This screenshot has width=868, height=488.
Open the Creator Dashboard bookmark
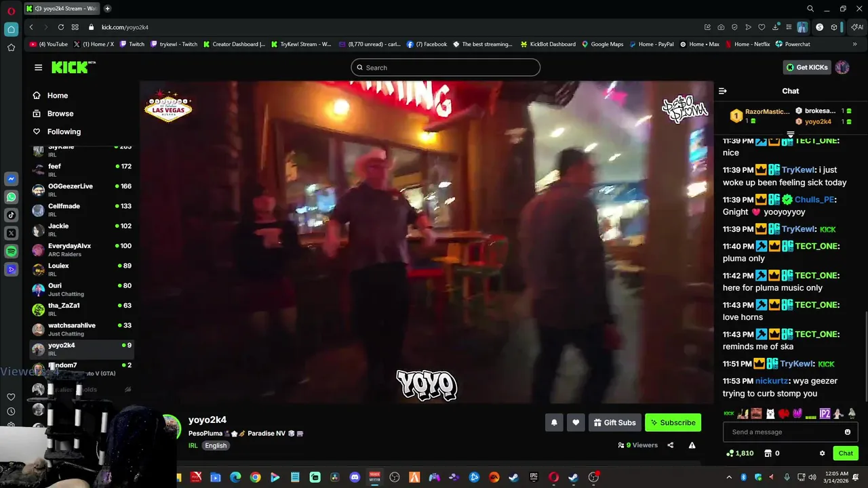pyautogui.click(x=235, y=44)
